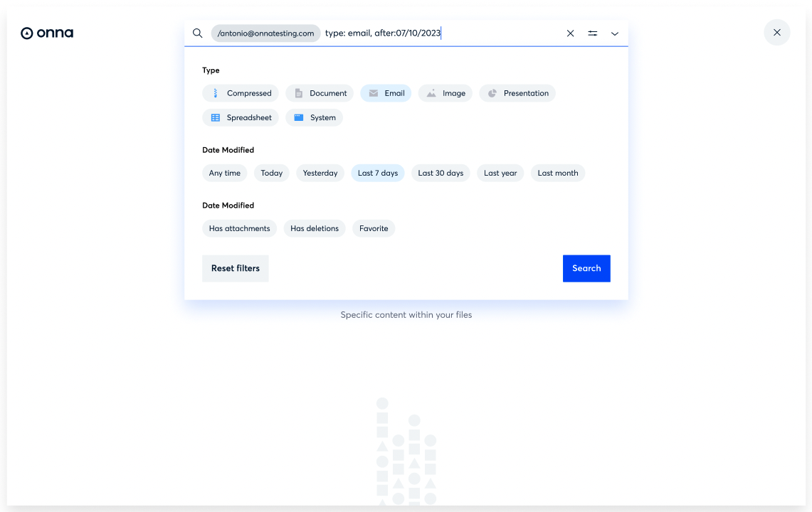
Task: Remove the /antonio@onnatesting.com chip
Action: point(265,33)
